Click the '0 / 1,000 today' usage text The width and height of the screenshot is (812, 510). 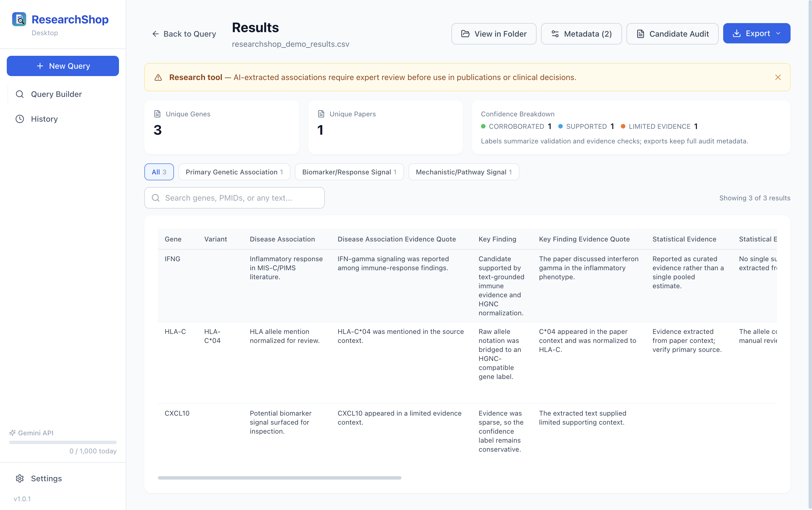tap(93, 451)
